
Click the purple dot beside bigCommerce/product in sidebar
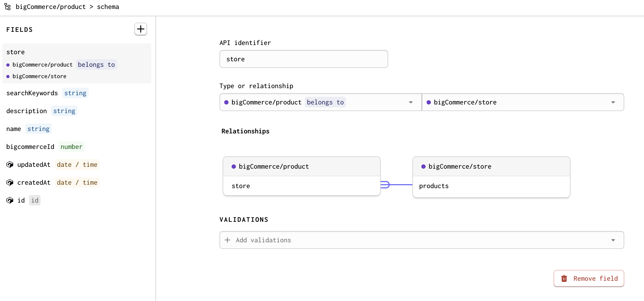click(8, 65)
